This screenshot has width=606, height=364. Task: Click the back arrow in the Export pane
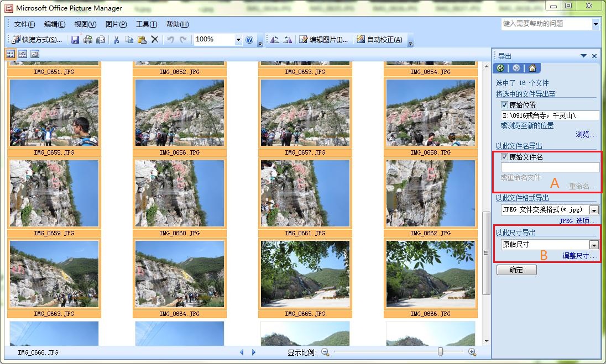pyautogui.click(x=500, y=68)
